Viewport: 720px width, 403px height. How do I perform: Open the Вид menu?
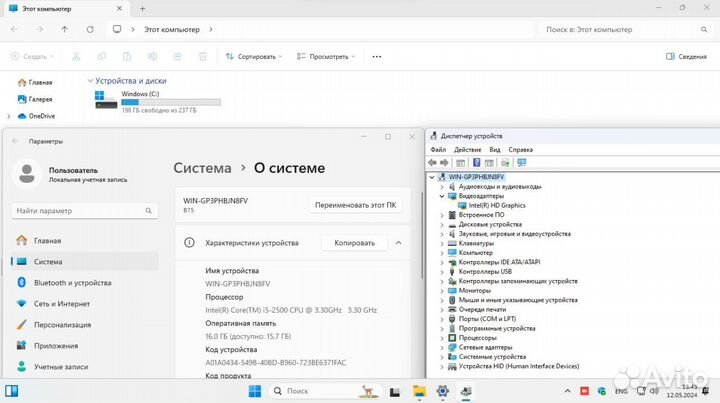click(x=495, y=150)
